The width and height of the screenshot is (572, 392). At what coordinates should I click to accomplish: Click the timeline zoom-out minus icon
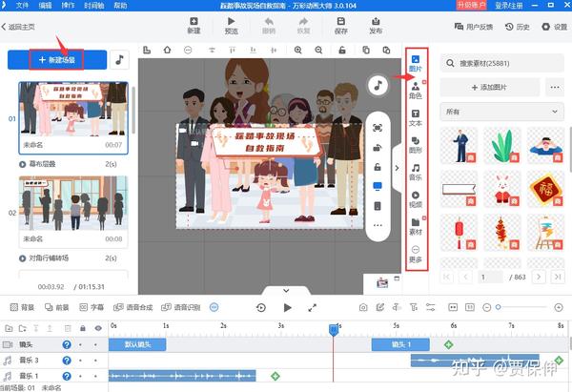click(x=486, y=307)
